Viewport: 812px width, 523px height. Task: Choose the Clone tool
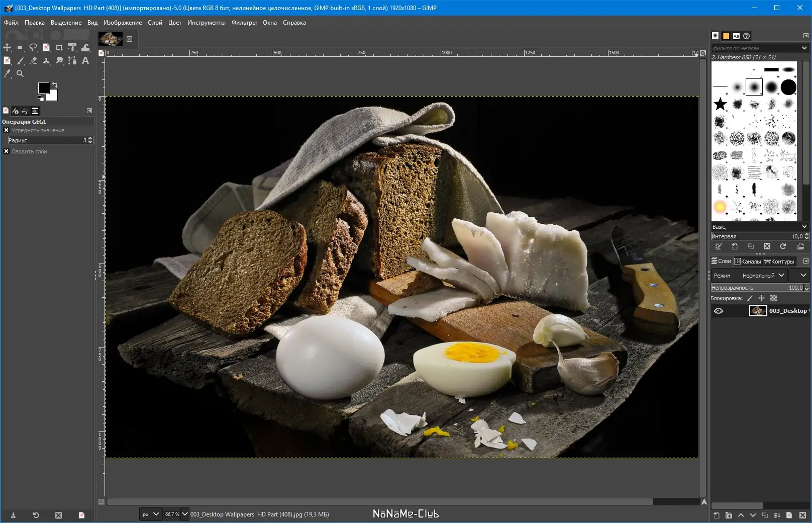[x=46, y=60]
